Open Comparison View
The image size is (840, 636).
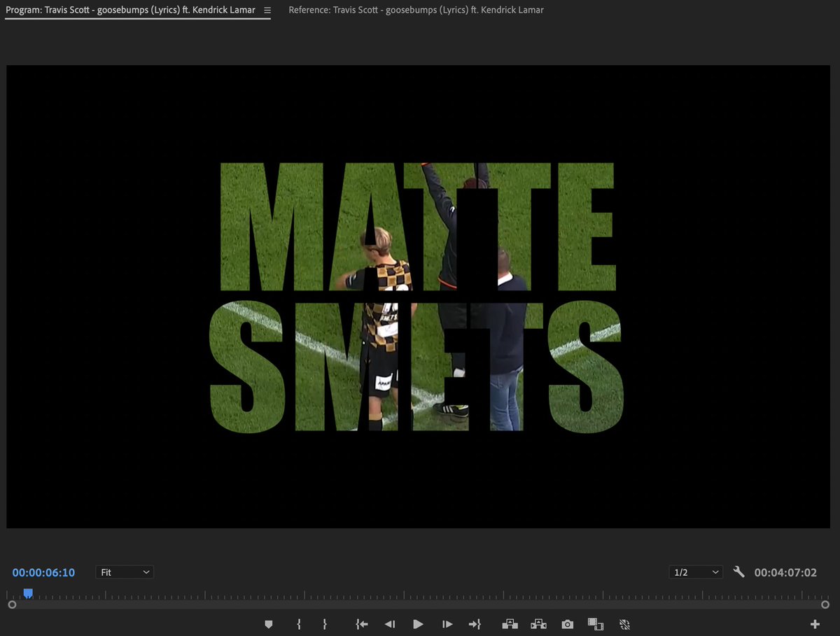tap(596, 624)
